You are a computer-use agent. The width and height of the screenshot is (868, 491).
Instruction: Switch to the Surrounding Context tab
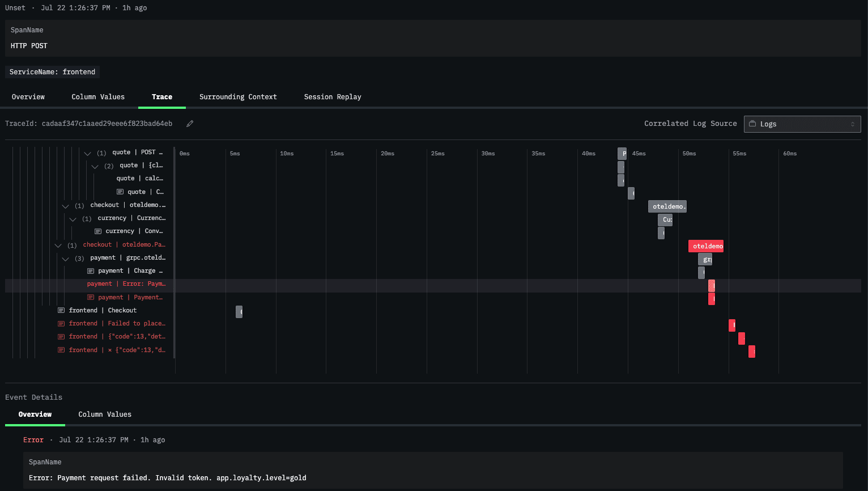click(x=238, y=97)
